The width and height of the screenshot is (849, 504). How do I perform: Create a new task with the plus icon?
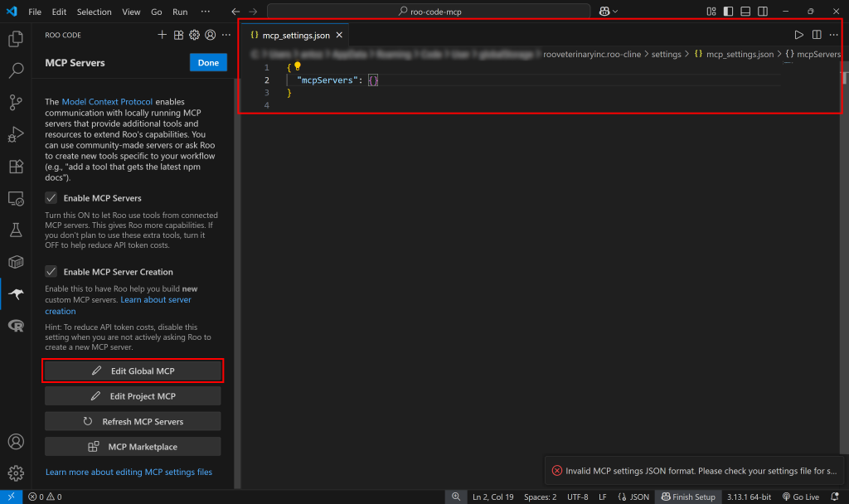163,35
